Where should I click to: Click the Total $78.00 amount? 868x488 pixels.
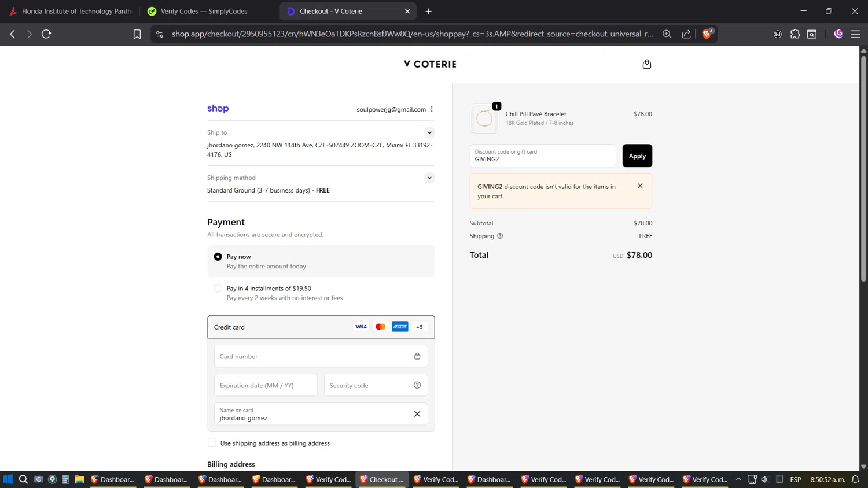[x=639, y=255]
